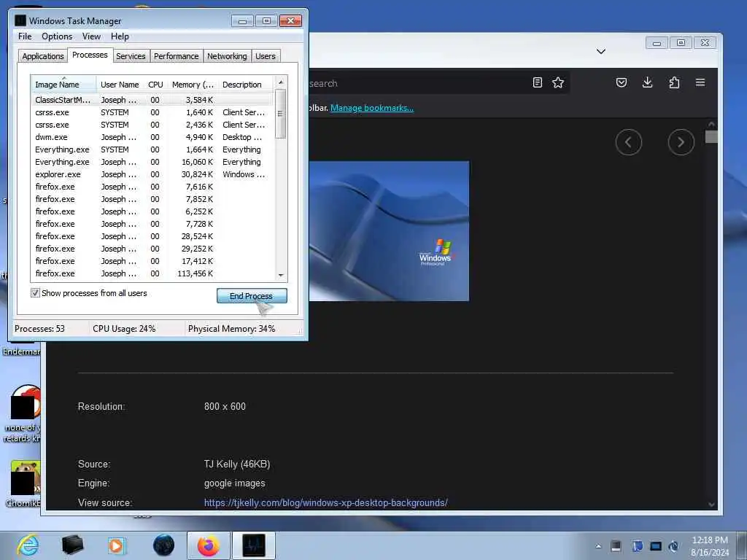Select Everything.exe SYSTEM process row
747x560 pixels.
click(152, 149)
